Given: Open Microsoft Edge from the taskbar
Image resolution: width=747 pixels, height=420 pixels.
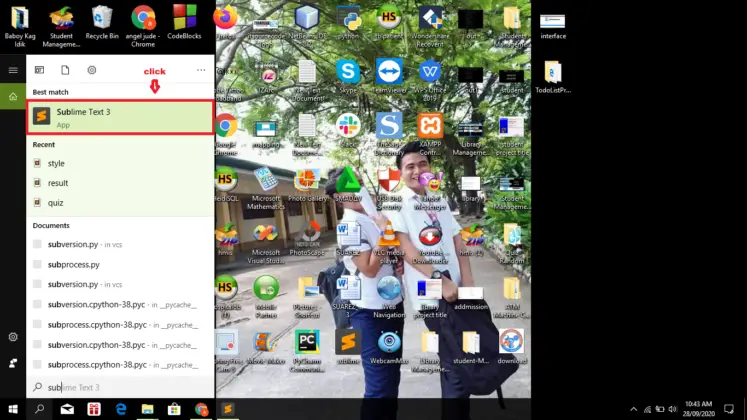Looking at the screenshot, I should (121, 409).
